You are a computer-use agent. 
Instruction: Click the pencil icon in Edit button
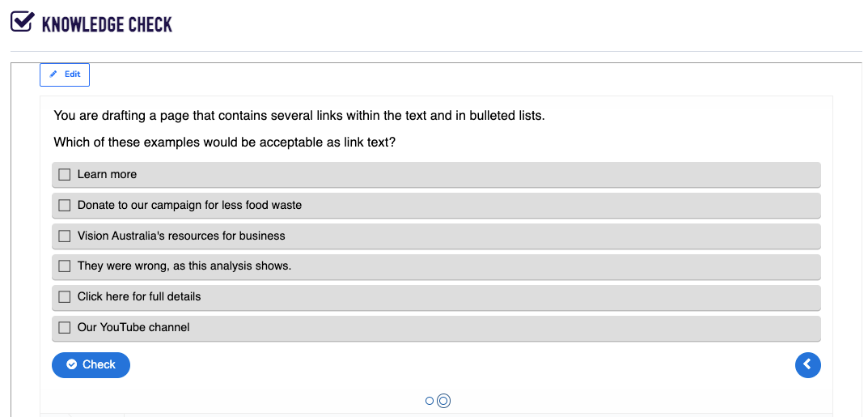point(53,74)
